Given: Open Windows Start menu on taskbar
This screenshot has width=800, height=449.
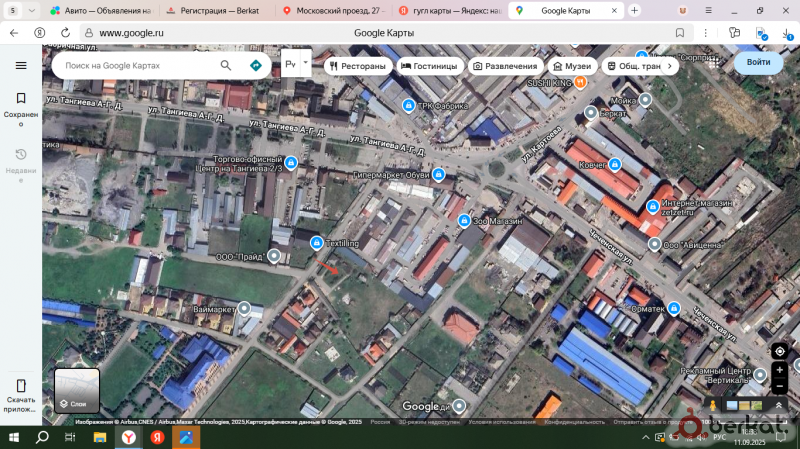Looking at the screenshot, I should (x=13, y=437).
